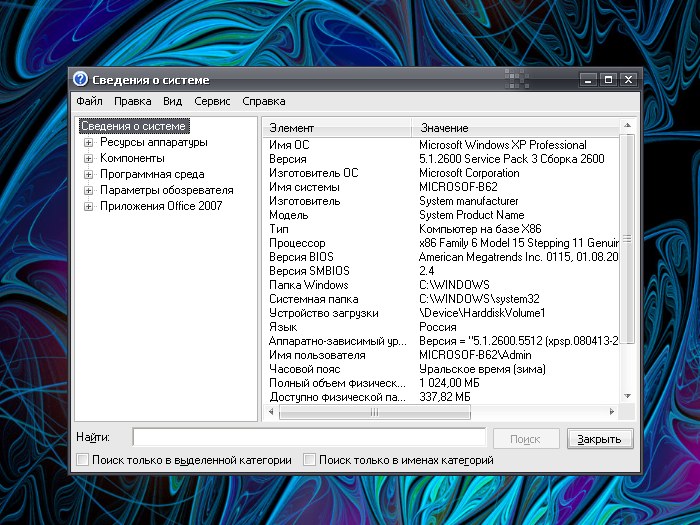Click the Поиск button
Viewport: 700px width, 525px height.
coord(526,439)
